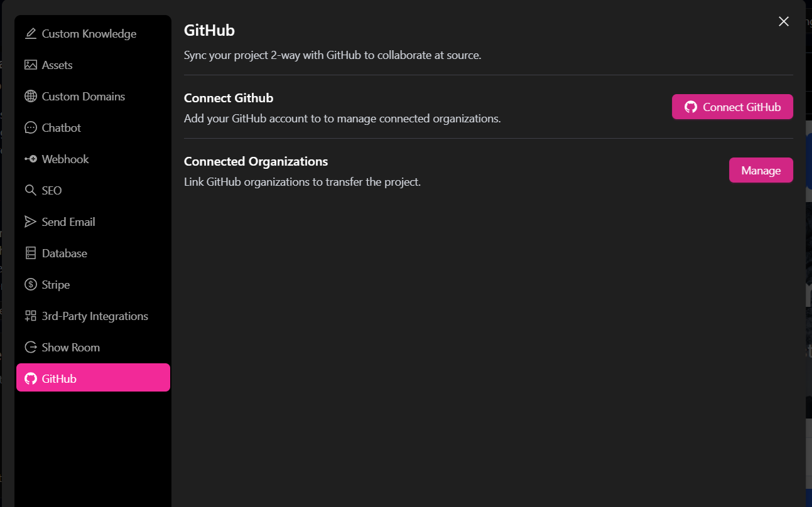Click the image icon next to Assets
Screen dimensions: 812x507
(x=30, y=65)
